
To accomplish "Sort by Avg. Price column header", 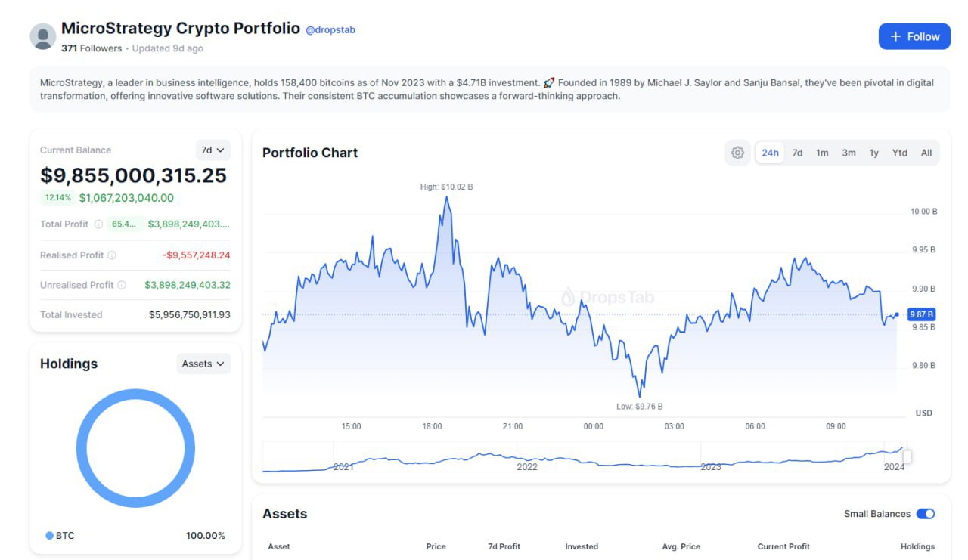I will click(x=681, y=546).
